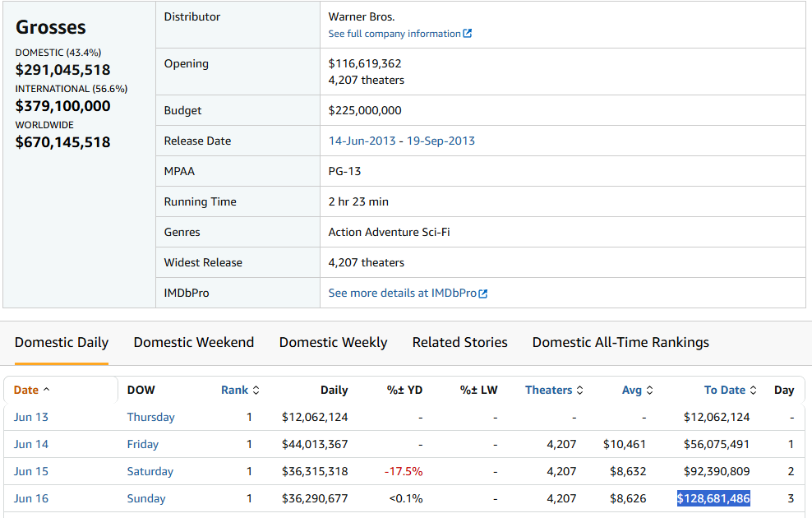Click the <0.1% change value for Sunday
812x518 pixels.
(x=405, y=498)
